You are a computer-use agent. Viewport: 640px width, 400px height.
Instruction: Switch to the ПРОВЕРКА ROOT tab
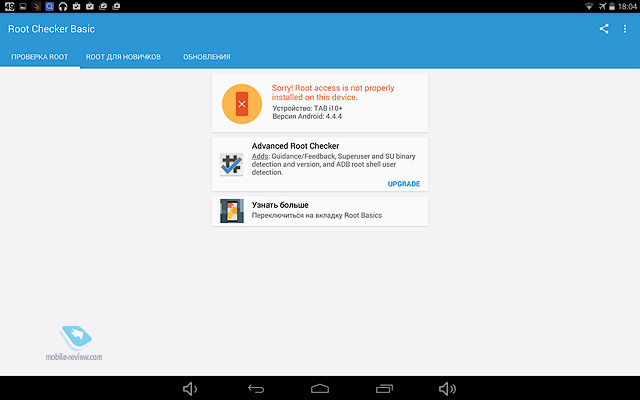40,57
